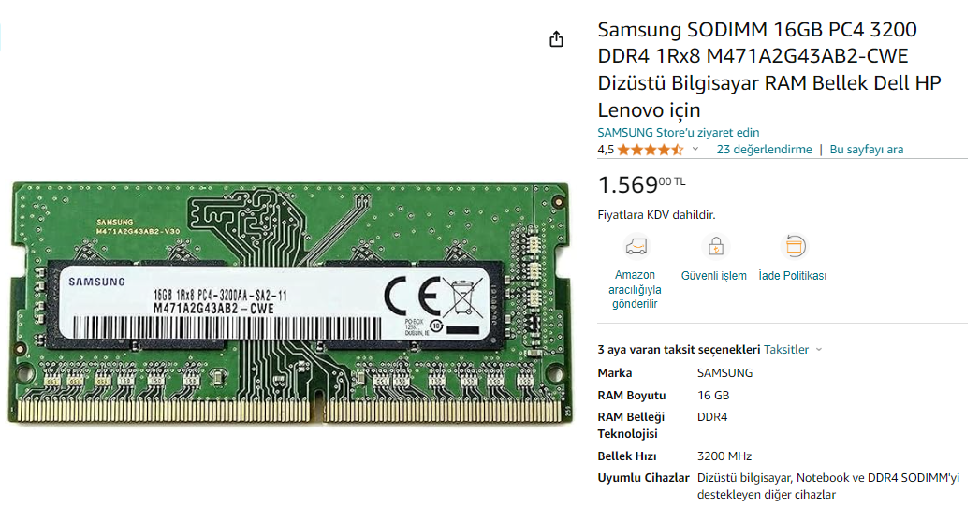
Task: Open the İade Politikası text link
Action: click(x=792, y=276)
